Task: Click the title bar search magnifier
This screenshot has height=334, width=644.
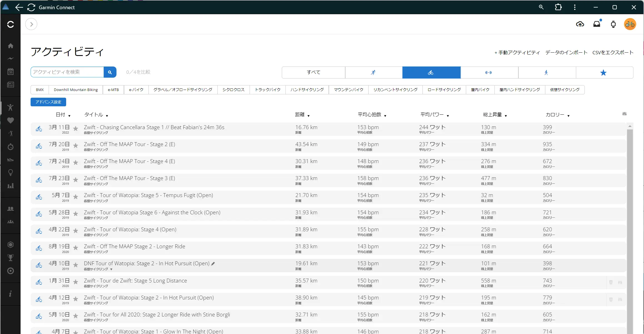Action: tap(541, 7)
